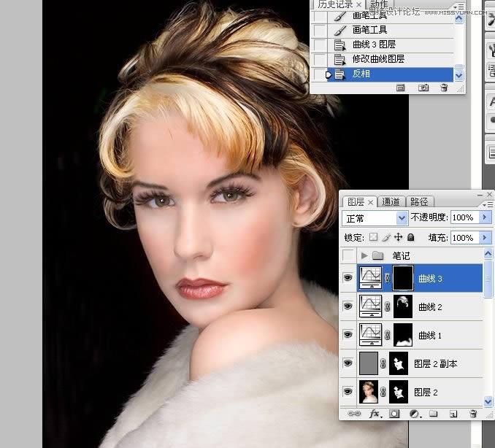Click the 曲线 1 layer mask thumbnail
This screenshot has height=448, width=495.
[404, 335]
